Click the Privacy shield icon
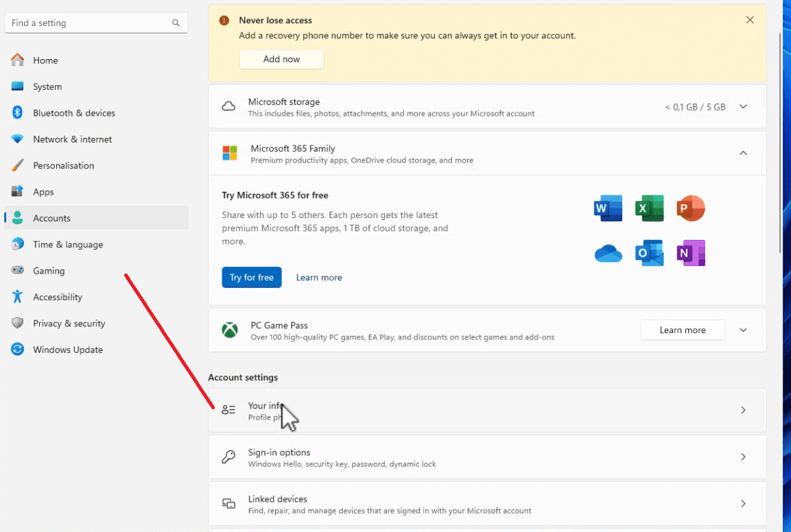 (17, 323)
